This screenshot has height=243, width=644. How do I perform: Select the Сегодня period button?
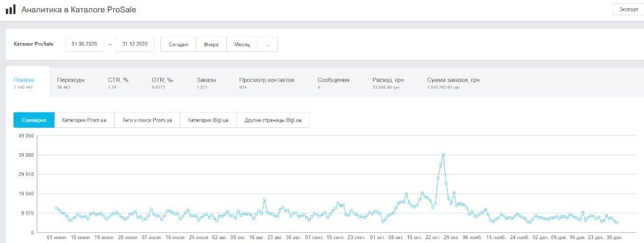pos(178,44)
